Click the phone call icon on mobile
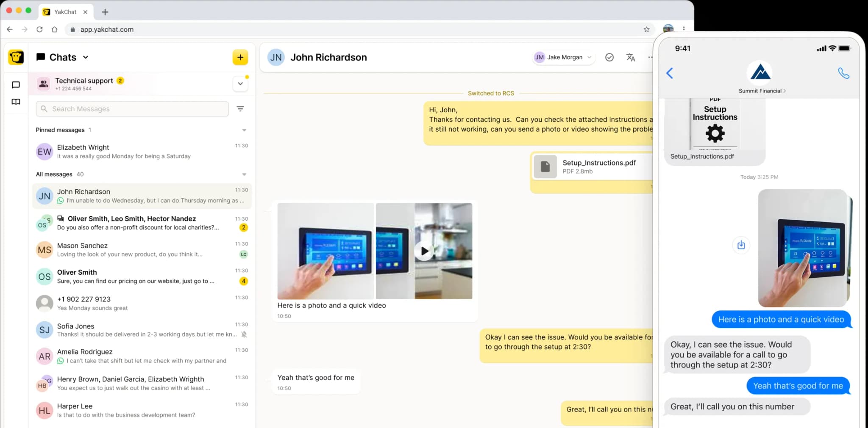This screenshot has width=868, height=428. [843, 73]
